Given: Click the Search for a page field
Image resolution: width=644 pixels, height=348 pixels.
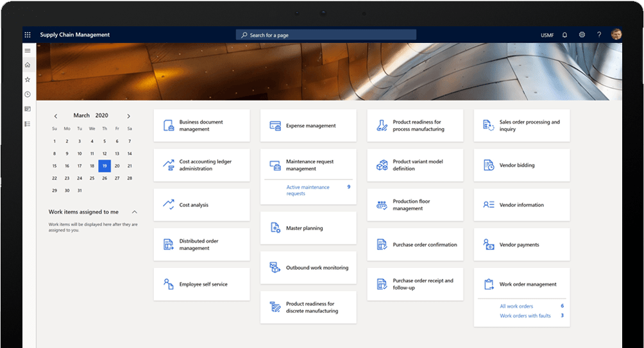Looking at the screenshot, I should 326,35.
